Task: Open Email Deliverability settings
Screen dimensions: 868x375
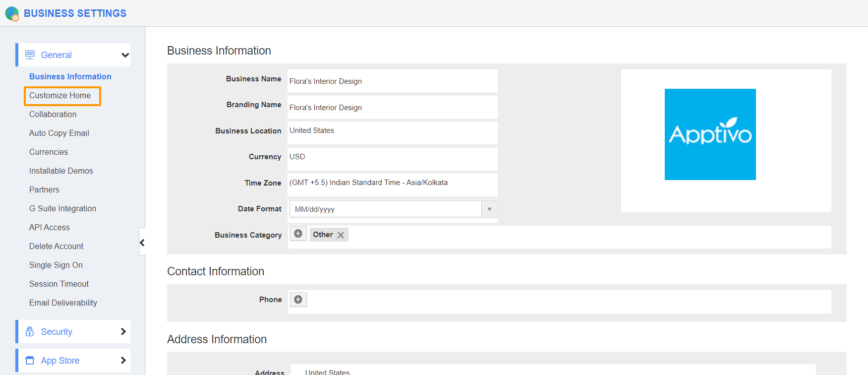Action: tap(63, 303)
